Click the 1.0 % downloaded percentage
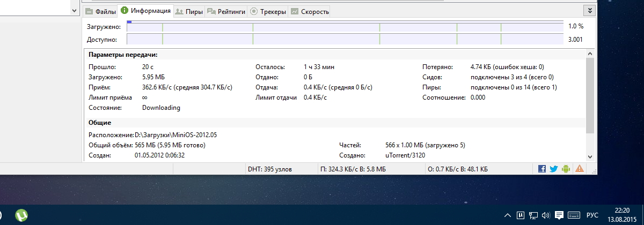Viewport: 644px width, 225px height. point(575,26)
